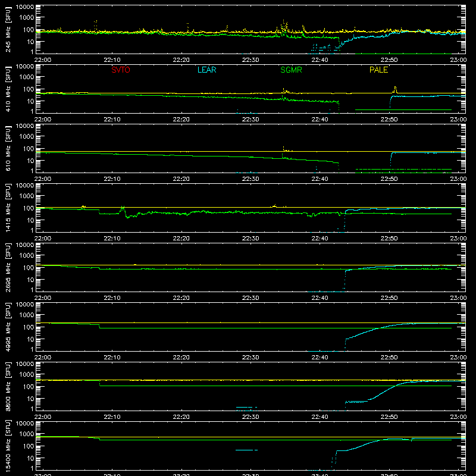Viewport: 476px width, 476px height.
Task: Select the '15400 MHz [SFU]' axis label
Action: pos(8,446)
